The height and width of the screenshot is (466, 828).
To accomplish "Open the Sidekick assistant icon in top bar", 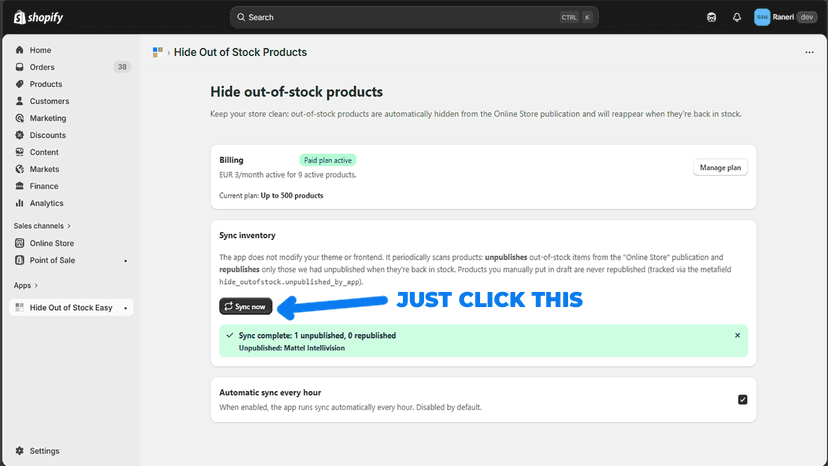I will pos(711,17).
